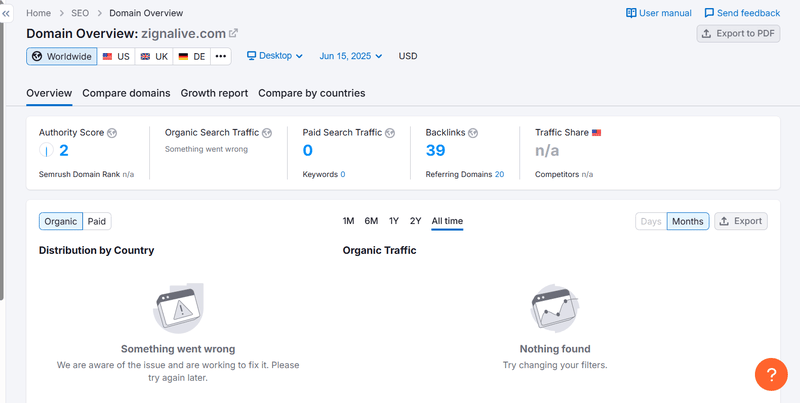This screenshot has height=403, width=800.
Task: Click the Traffic Share n/a value
Action: (547, 150)
